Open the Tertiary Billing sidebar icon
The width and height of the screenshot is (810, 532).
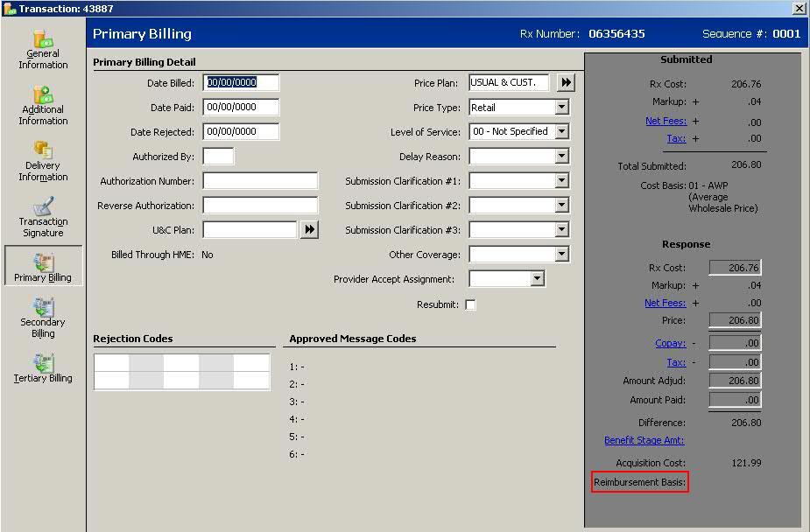click(x=43, y=363)
